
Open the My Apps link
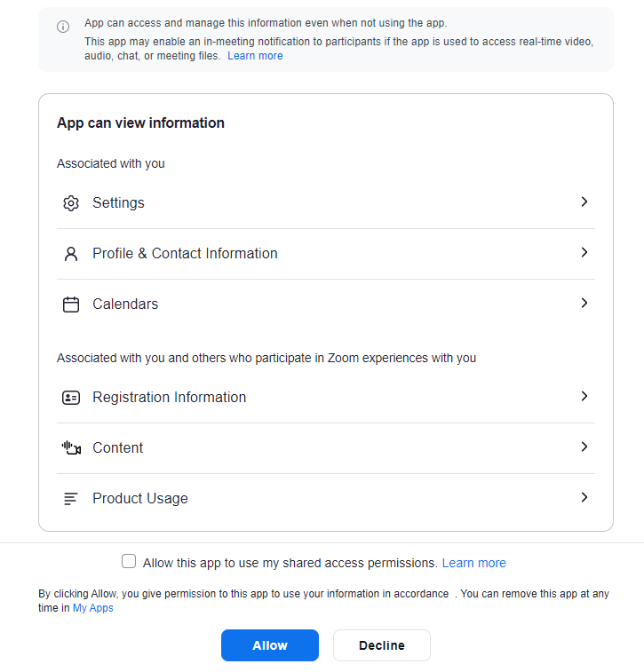93,608
